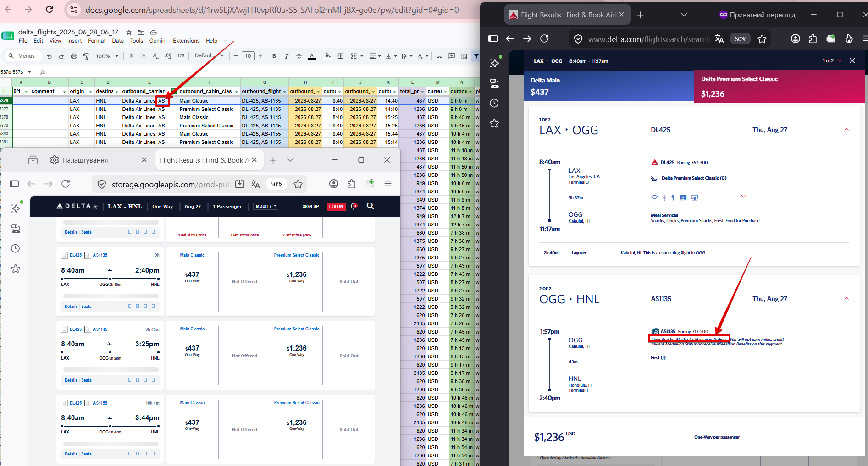Open the origin column filter button
This screenshot has width=868, height=466.
click(x=91, y=91)
